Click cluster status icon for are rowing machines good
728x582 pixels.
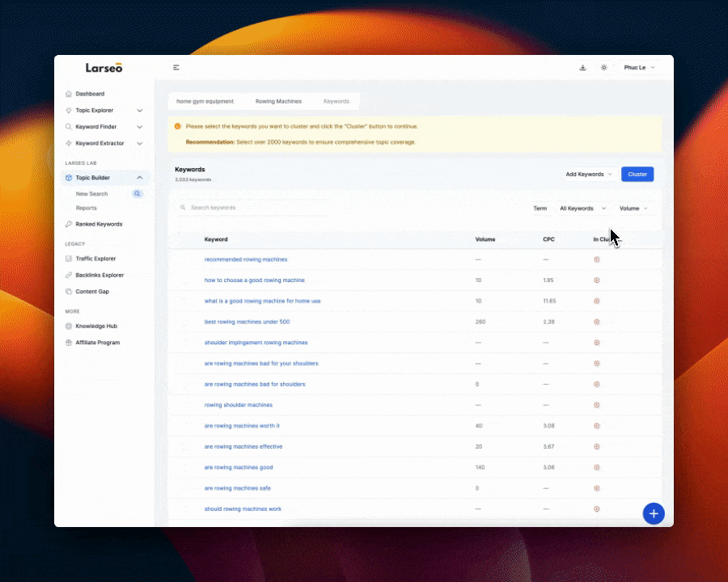597,467
